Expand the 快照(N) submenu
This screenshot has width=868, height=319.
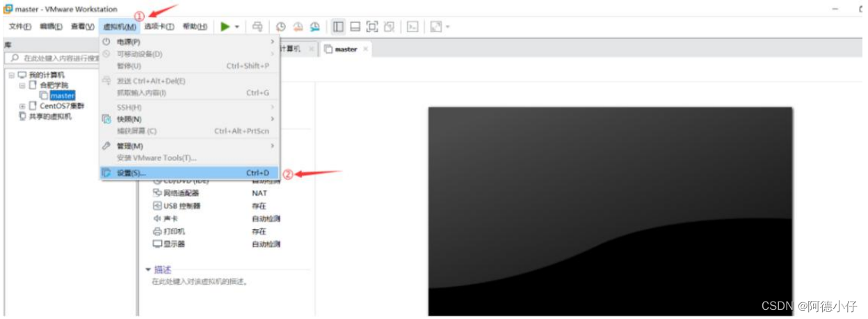(189, 119)
